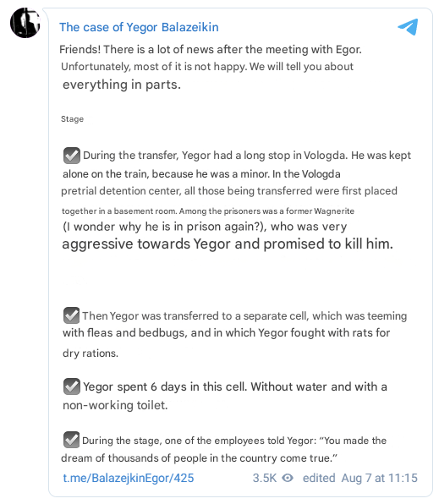Click the 3.5K view count
439x504 pixels.
(265, 478)
